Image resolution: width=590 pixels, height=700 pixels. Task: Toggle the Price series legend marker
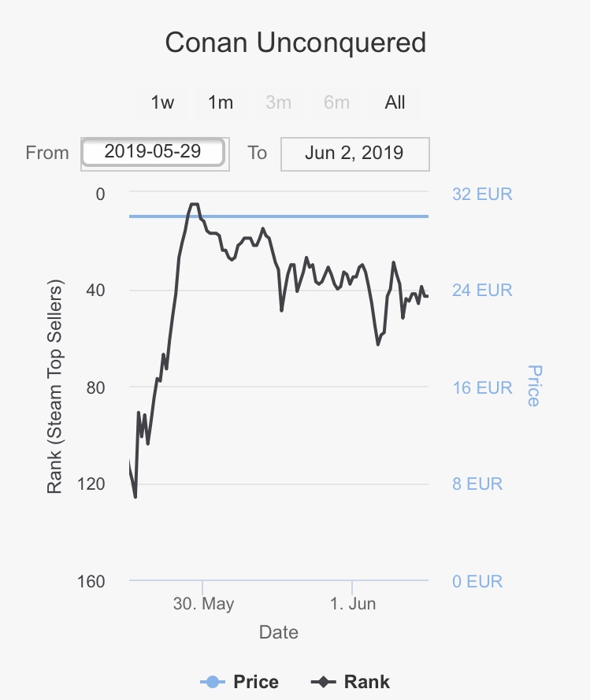pos(213,682)
